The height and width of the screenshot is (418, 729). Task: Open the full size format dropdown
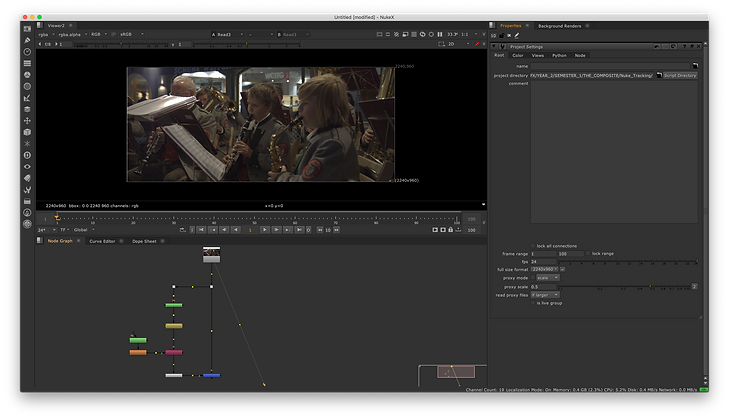[544, 269]
